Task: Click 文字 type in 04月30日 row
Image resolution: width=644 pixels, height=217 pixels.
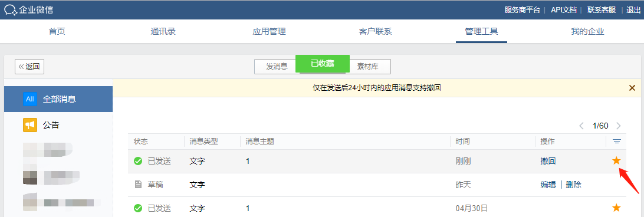Action: (x=197, y=208)
